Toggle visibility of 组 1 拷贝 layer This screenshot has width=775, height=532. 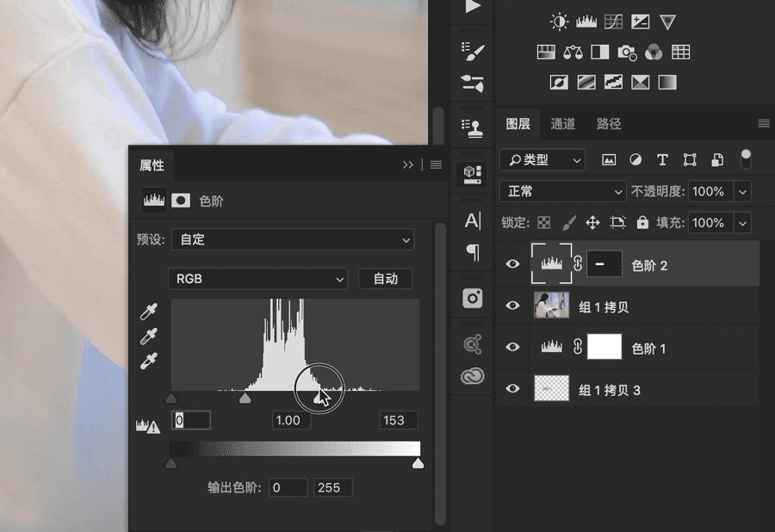pos(512,305)
